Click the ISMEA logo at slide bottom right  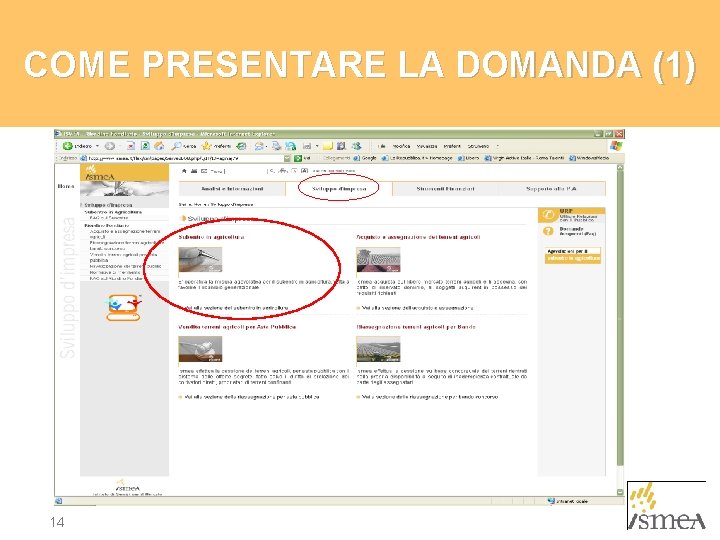(666, 506)
